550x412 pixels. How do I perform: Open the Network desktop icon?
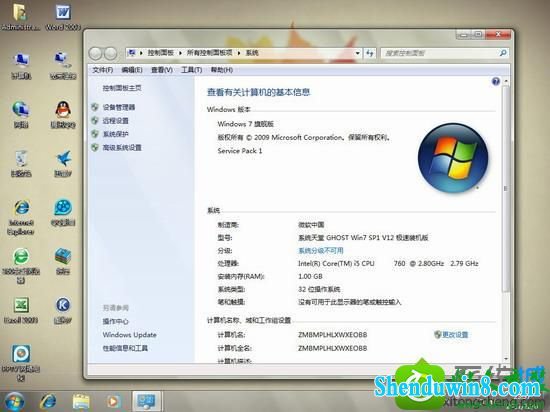(21, 114)
